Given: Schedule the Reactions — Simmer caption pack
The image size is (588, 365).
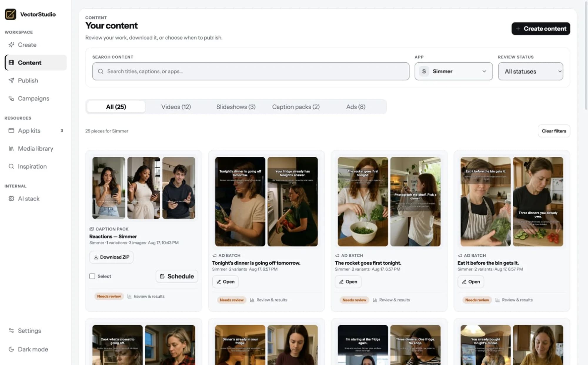Looking at the screenshot, I should (x=177, y=276).
